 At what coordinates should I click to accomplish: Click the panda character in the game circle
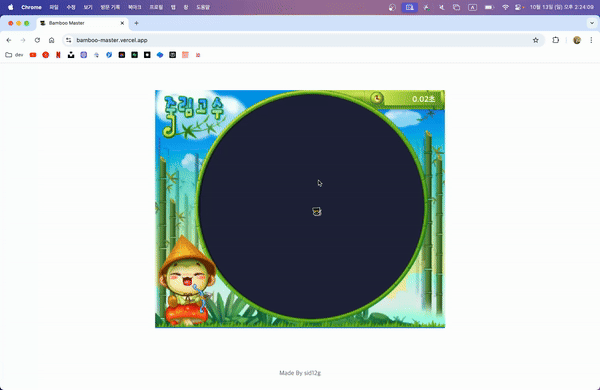[x=316, y=211]
